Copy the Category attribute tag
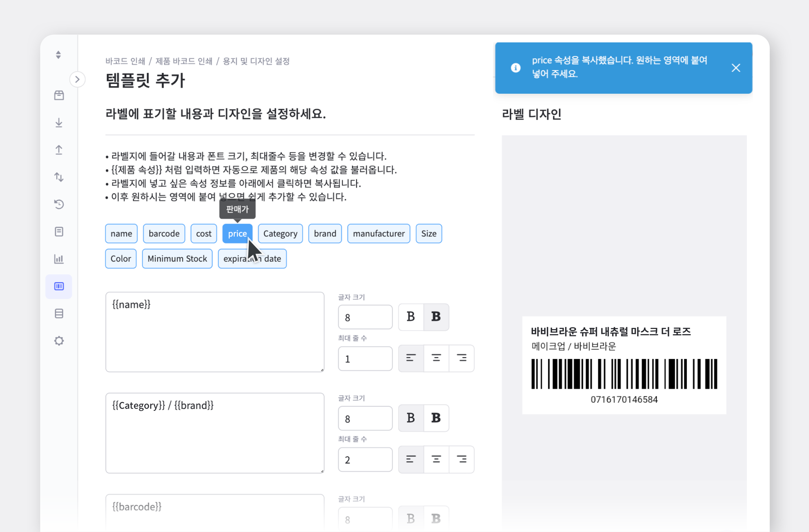The image size is (809, 532). pyautogui.click(x=280, y=233)
